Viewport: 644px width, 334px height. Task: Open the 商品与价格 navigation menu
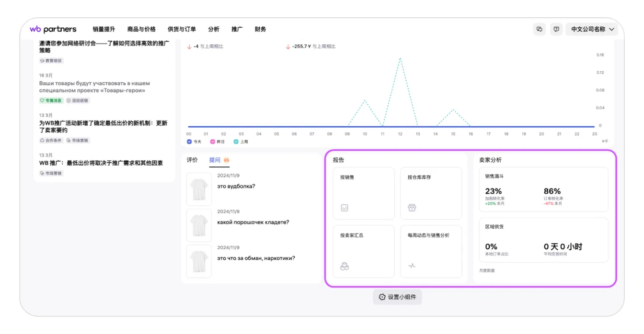141,29
